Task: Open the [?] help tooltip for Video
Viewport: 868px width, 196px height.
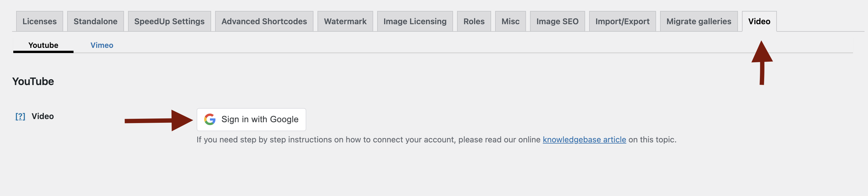Action: (x=20, y=116)
